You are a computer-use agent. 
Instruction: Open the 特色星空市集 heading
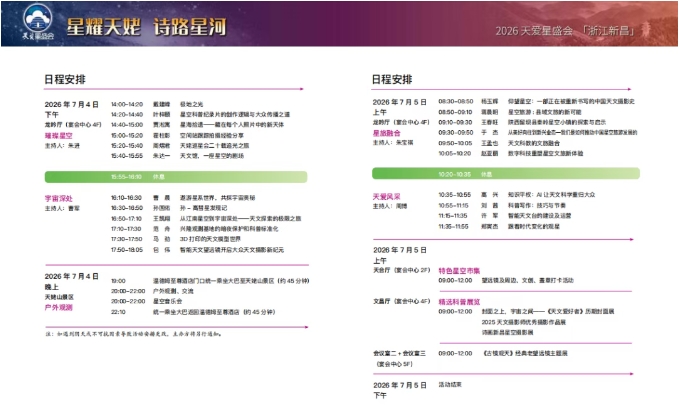(x=459, y=271)
